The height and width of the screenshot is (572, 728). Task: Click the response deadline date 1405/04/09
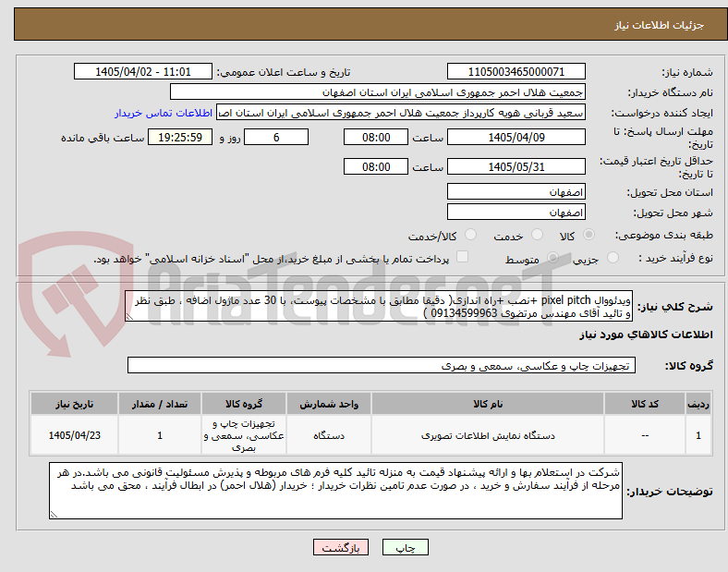pos(516,138)
